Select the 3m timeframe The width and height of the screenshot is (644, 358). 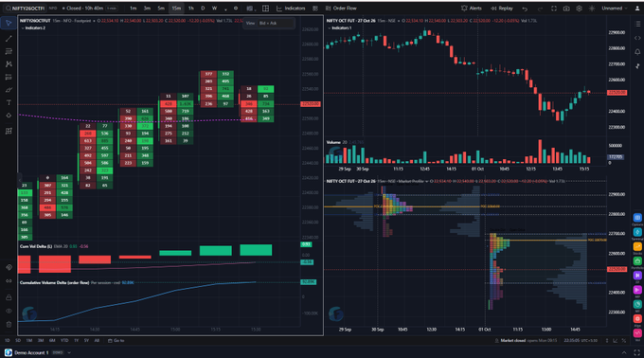[x=147, y=9]
